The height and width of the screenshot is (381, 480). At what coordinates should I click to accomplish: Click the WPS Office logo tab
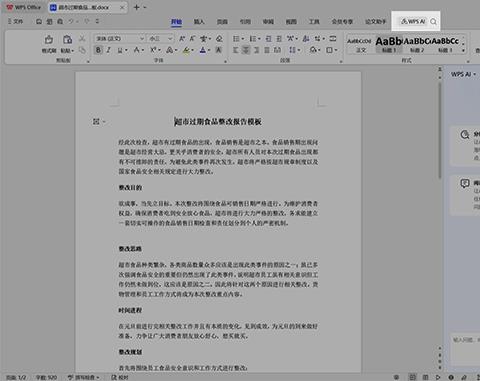coord(24,7)
